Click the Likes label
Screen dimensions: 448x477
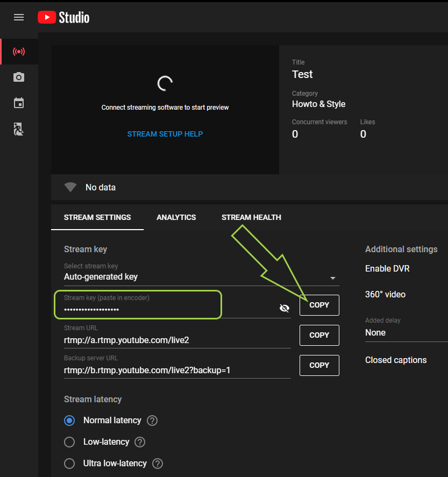(x=367, y=122)
